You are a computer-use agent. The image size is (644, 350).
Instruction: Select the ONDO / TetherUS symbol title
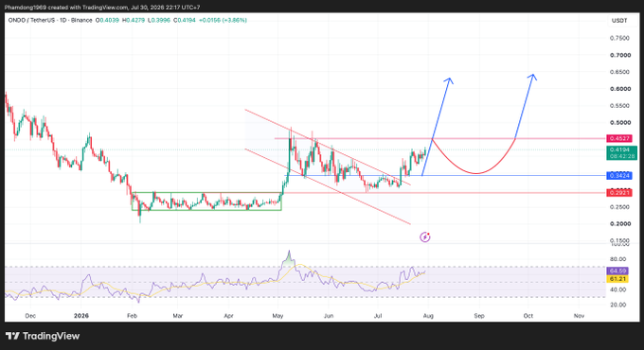[50, 20]
